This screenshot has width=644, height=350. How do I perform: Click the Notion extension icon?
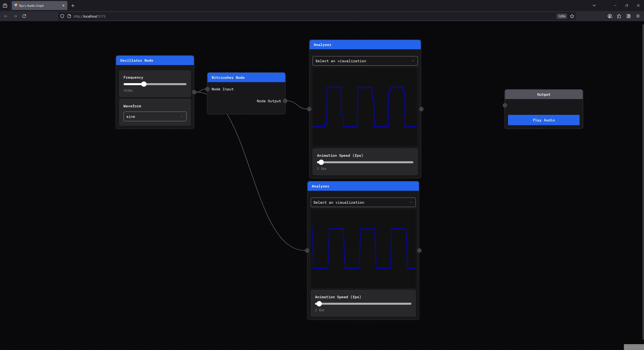coord(628,16)
